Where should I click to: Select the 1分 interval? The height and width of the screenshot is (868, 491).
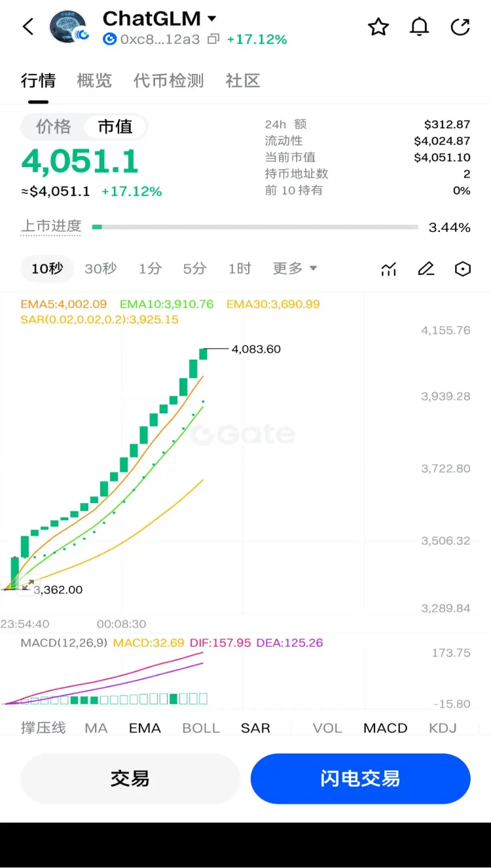click(150, 268)
